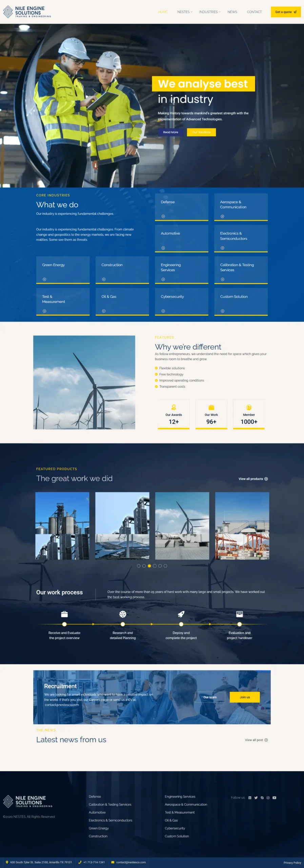The height and width of the screenshot is (868, 304).
Task: Select the last carousel dot under products
Action: tap(165, 566)
